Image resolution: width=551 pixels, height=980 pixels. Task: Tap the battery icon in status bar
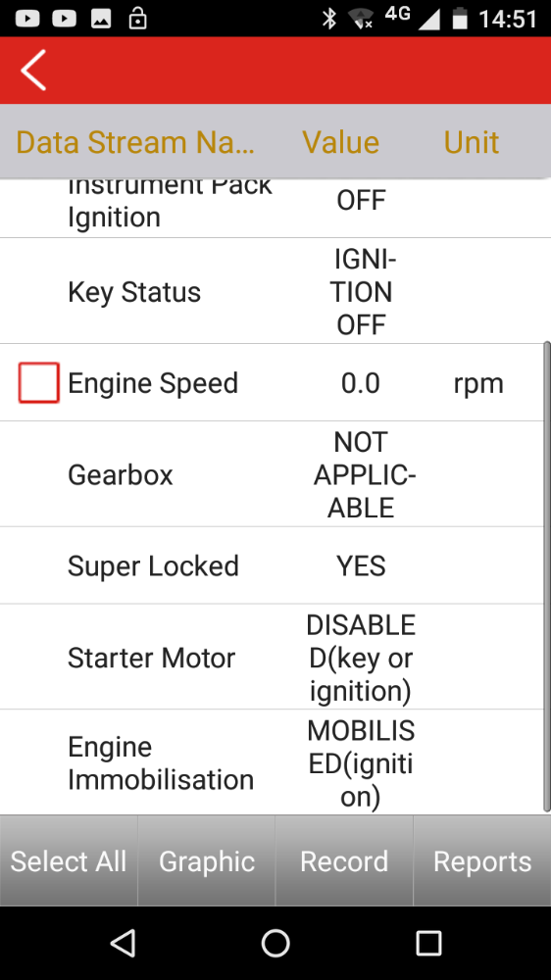pyautogui.click(x=460, y=18)
